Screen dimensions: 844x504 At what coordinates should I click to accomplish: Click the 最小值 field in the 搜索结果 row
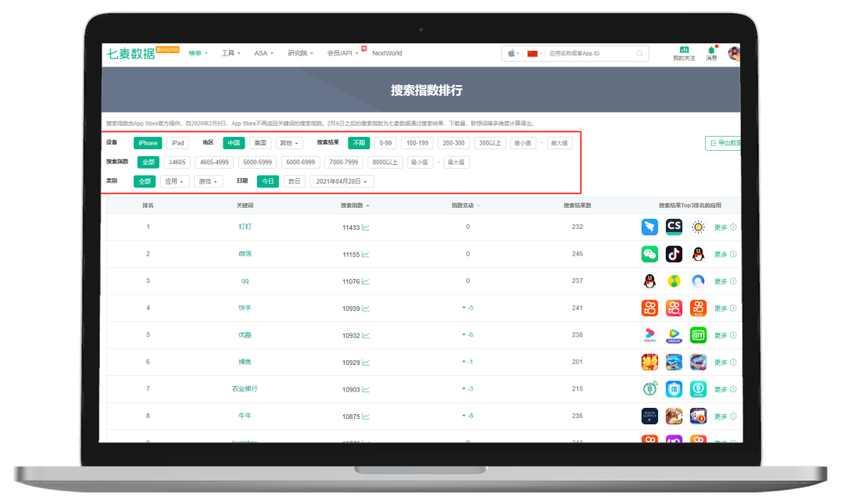click(523, 143)
